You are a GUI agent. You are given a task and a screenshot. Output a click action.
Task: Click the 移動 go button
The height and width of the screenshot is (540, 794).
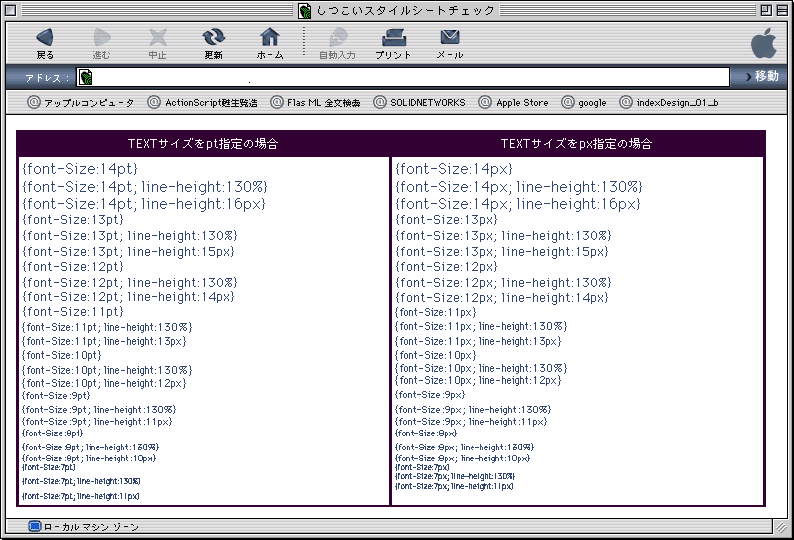pyautogui.click(x=762, y=76)
